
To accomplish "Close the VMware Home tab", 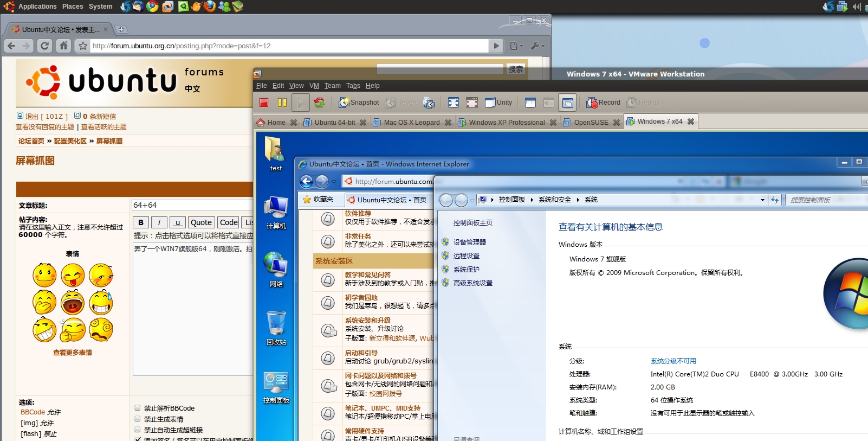I will 294,123.
